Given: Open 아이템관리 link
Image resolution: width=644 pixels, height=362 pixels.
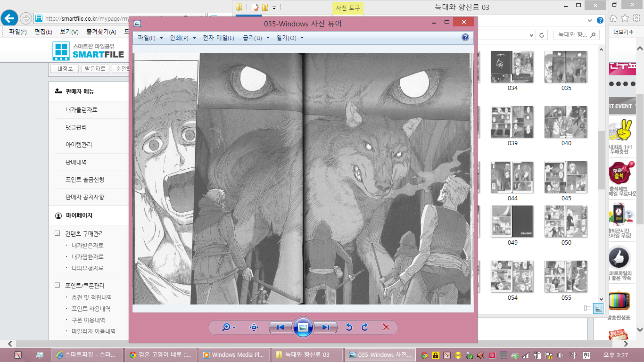Looking at the screenshot, I should click(x=79, y=145).
